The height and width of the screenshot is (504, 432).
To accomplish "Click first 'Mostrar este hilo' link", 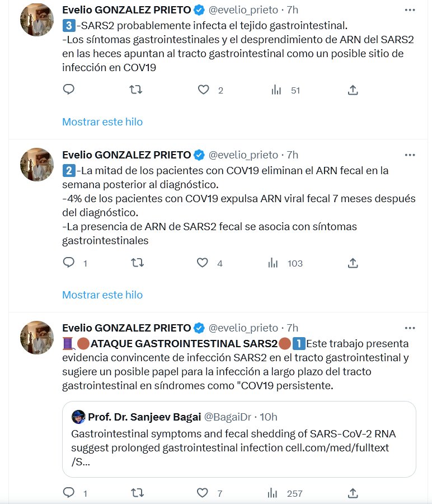I will click(102, 122).
